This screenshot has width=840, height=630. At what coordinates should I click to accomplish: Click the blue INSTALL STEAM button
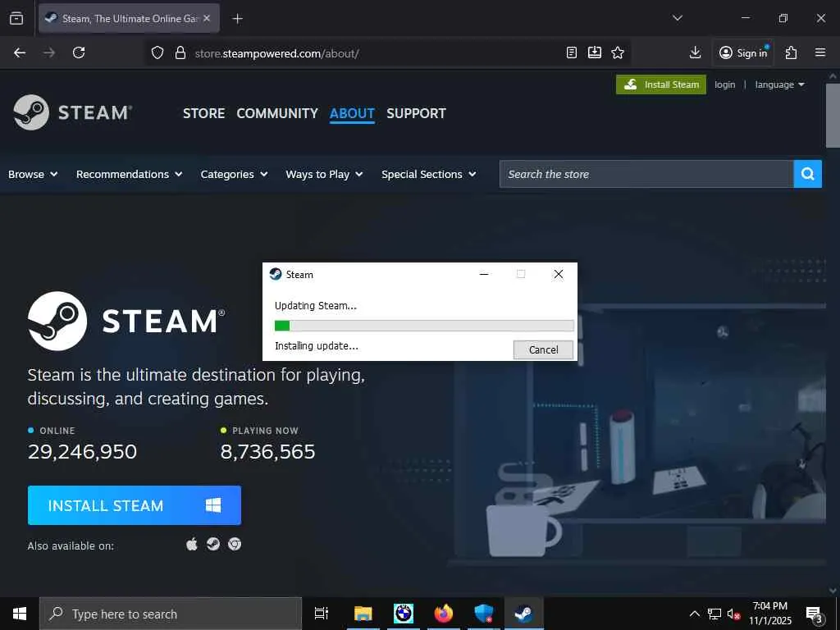tap(135, 505)
